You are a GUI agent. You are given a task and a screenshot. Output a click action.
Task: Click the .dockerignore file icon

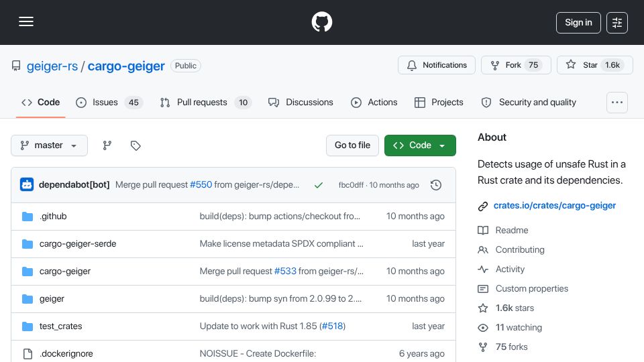point(28,354)
